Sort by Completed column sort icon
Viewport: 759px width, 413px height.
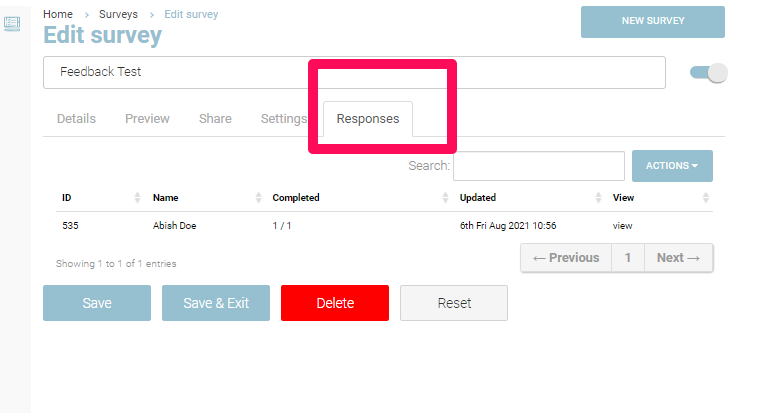[446, 198]
